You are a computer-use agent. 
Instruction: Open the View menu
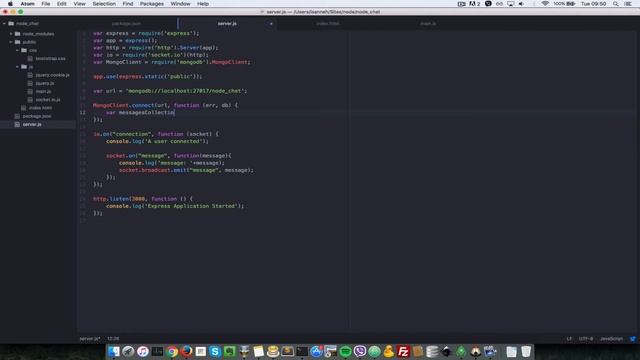[x=80, y=4]
